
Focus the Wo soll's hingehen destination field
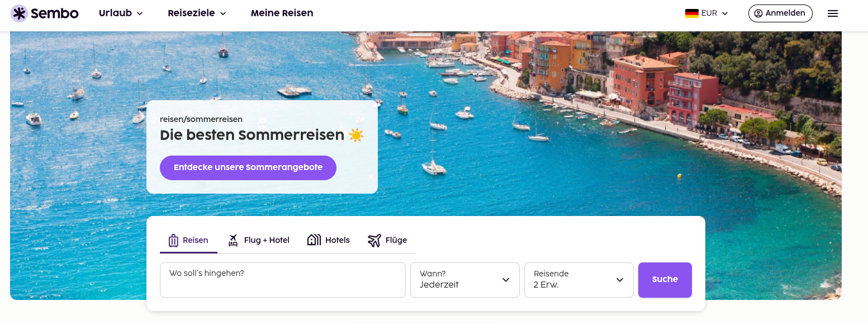click(x=282, y=280)
